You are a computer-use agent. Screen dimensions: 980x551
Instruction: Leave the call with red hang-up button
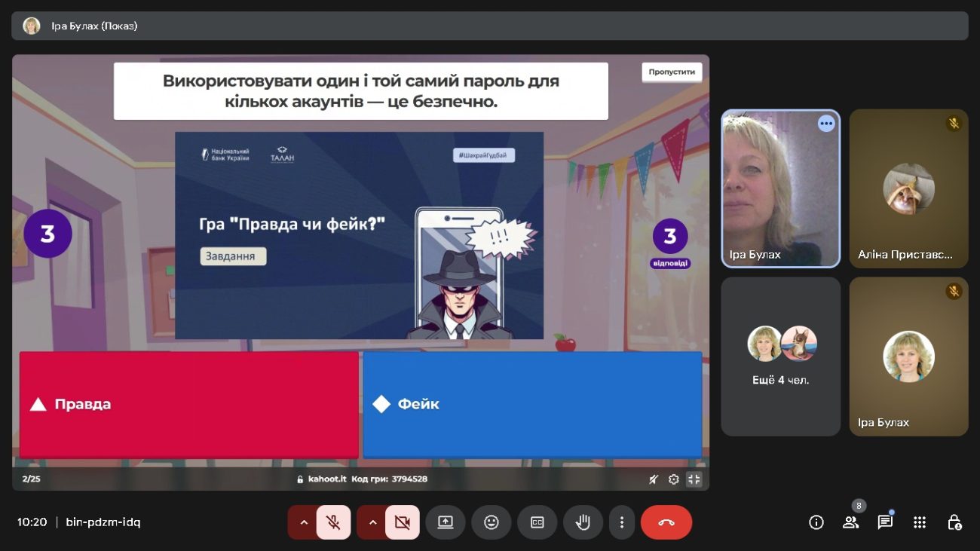point(666,522)
